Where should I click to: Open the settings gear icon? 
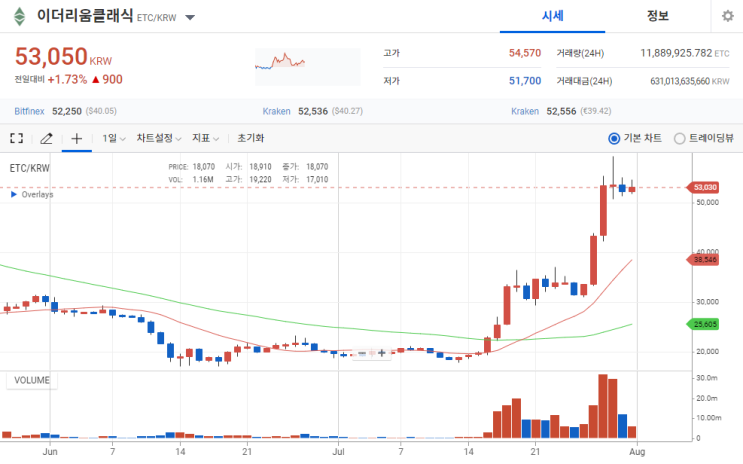pos(727,16)
